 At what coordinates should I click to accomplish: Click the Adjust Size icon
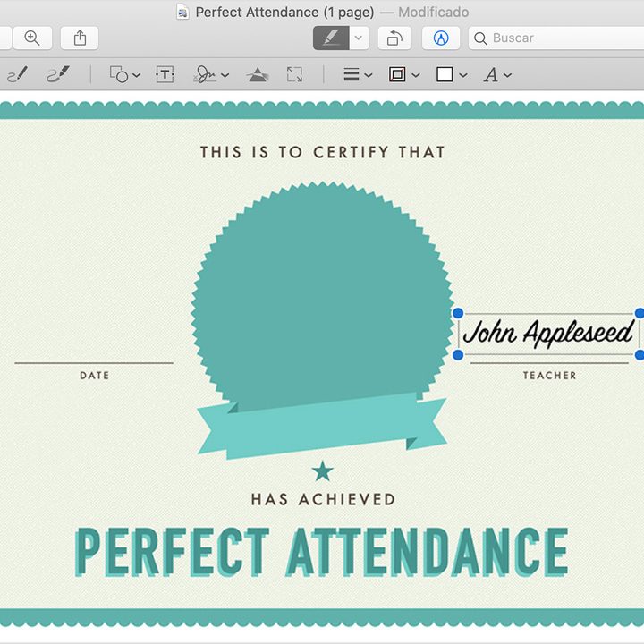pyautogui.click(x=294, y=75)
